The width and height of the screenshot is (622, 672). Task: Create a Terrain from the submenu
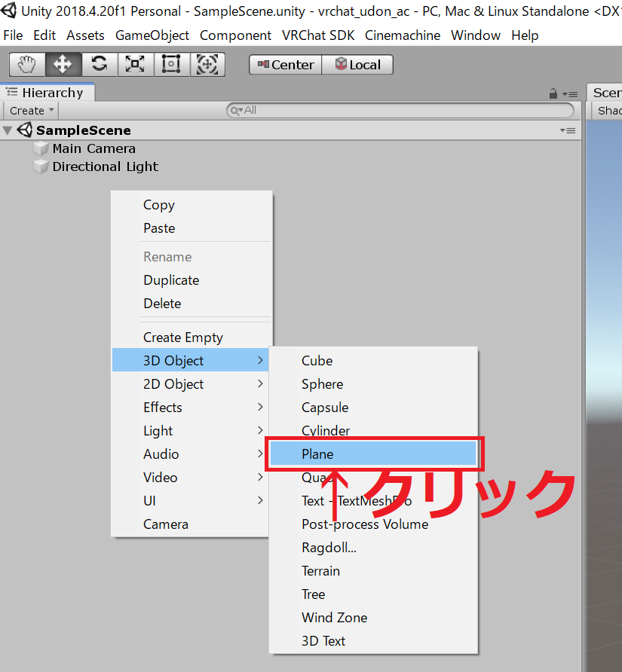(373, 571)
